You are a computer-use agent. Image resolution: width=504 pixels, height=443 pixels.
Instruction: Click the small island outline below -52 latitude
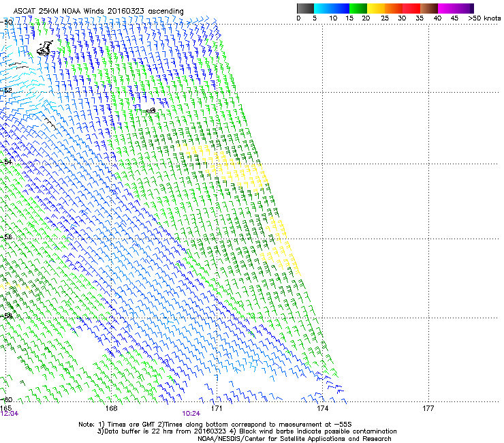(x=151, y=110)
